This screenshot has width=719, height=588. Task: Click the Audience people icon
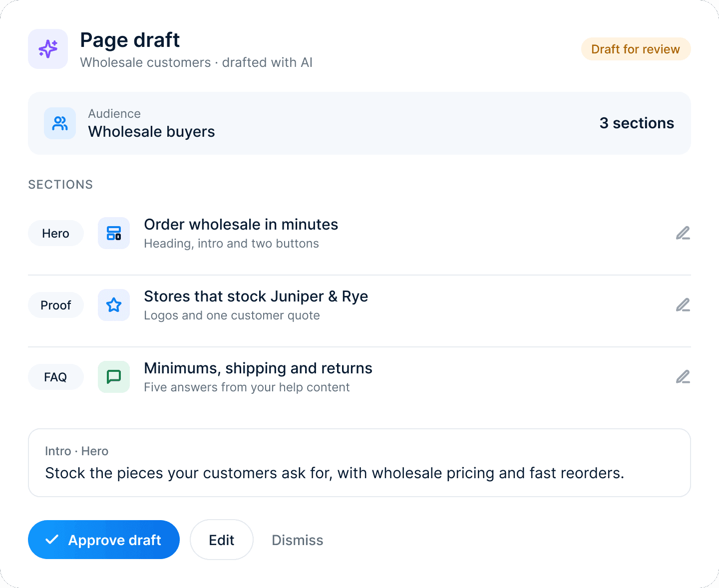(60, 123)
